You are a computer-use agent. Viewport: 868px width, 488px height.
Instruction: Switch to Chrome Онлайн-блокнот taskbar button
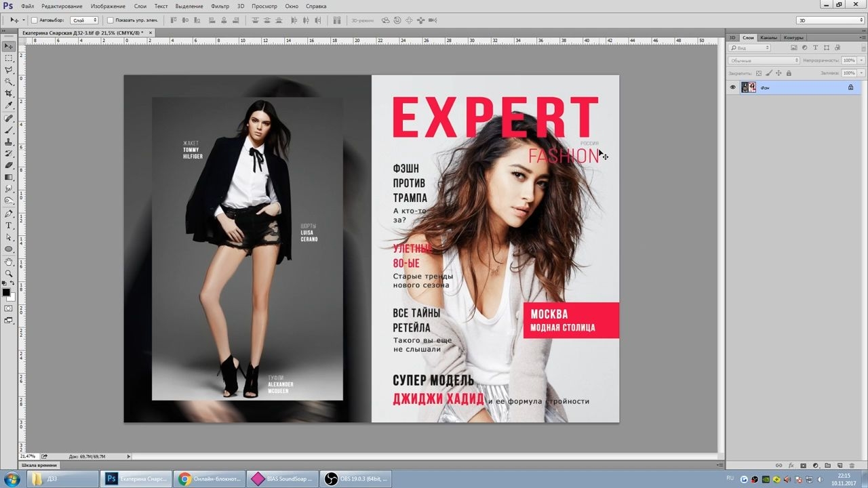coord(208,479)
